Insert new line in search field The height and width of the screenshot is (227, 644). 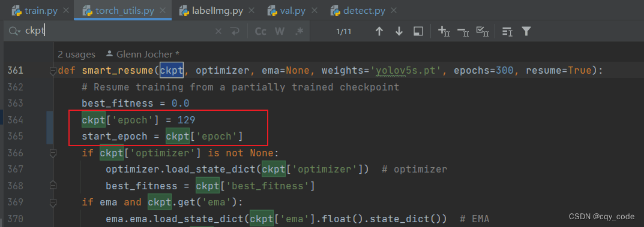click(x=235, y=32)
